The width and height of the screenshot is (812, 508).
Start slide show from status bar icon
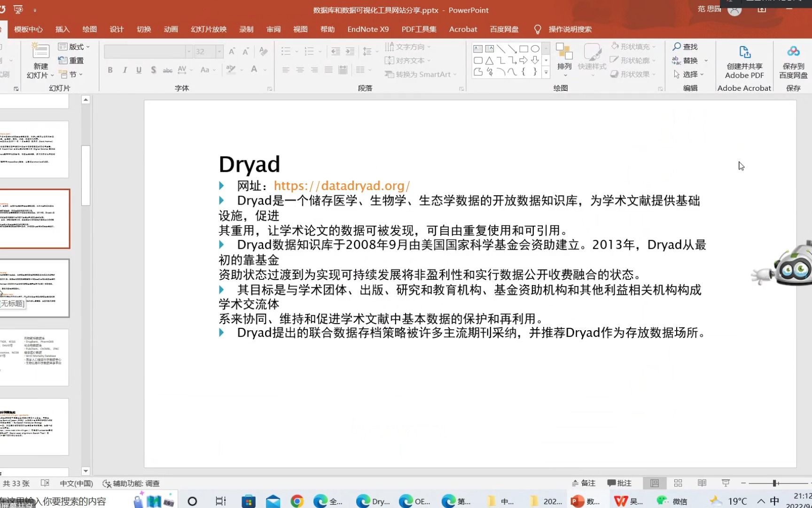726,483
